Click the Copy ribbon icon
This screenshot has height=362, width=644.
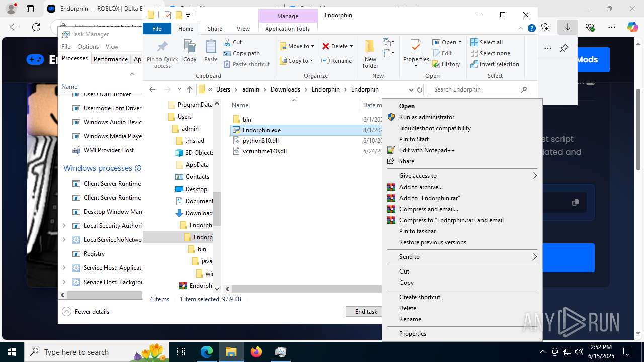point(190,47)
